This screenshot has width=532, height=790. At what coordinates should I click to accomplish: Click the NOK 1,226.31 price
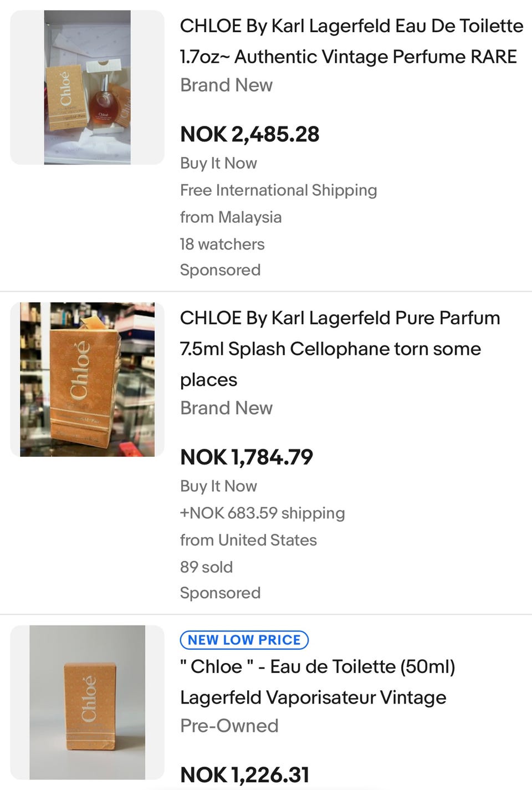pyautogui.click(x=244, y=774)
